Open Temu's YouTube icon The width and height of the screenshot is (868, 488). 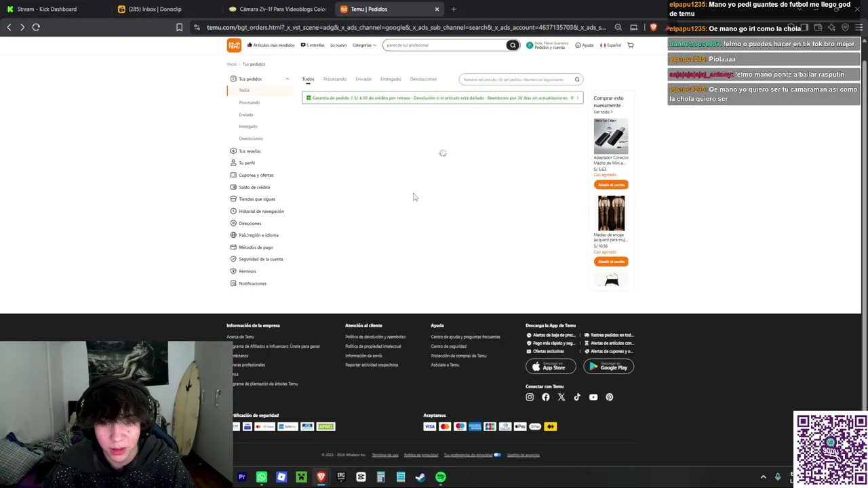593,397
